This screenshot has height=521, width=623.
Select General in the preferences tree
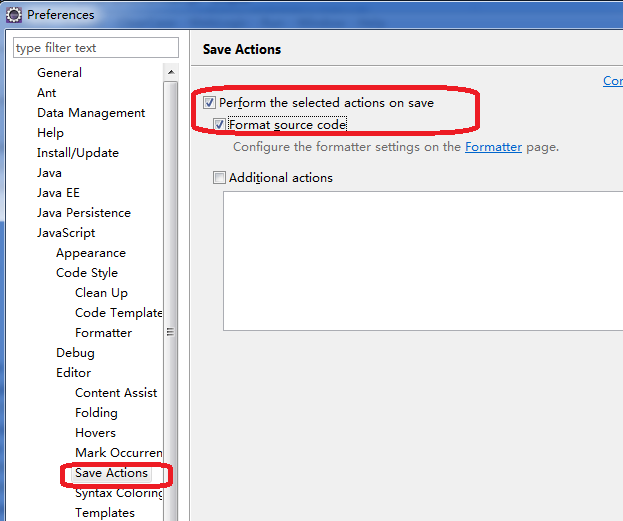[59, 73]
